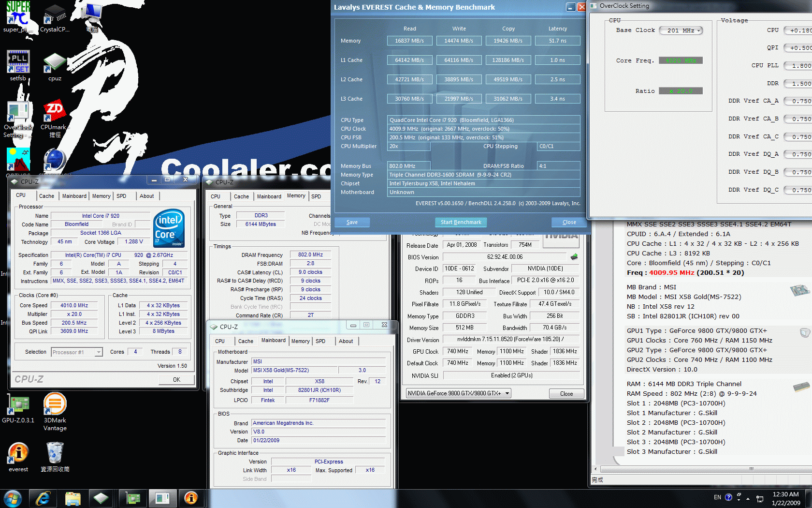Open Memory tab in CPU-Z mainboard window

click(300, 341)
